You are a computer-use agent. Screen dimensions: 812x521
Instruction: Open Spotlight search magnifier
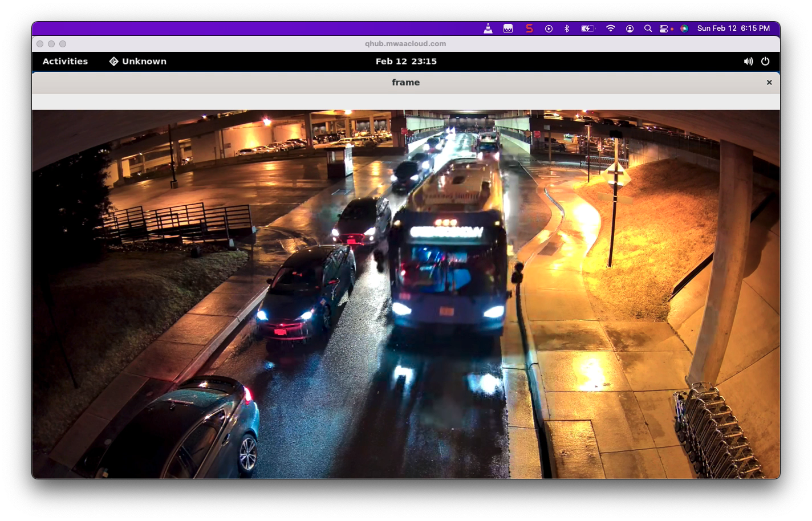(x=648, y=29)
